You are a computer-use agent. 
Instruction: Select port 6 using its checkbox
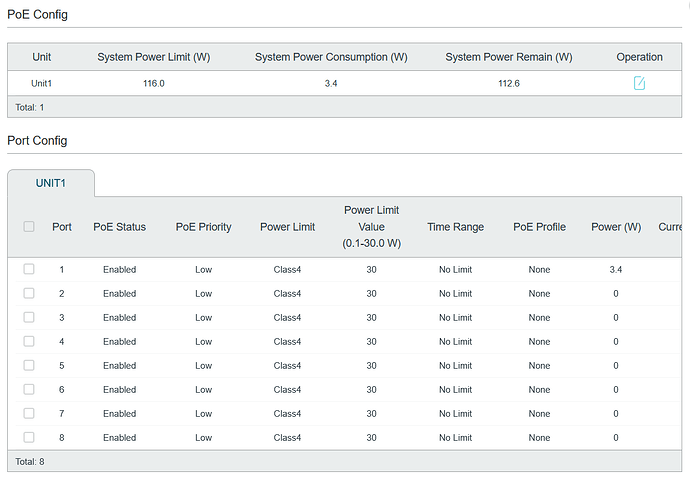pyautogui.click(x=29, y=389)
